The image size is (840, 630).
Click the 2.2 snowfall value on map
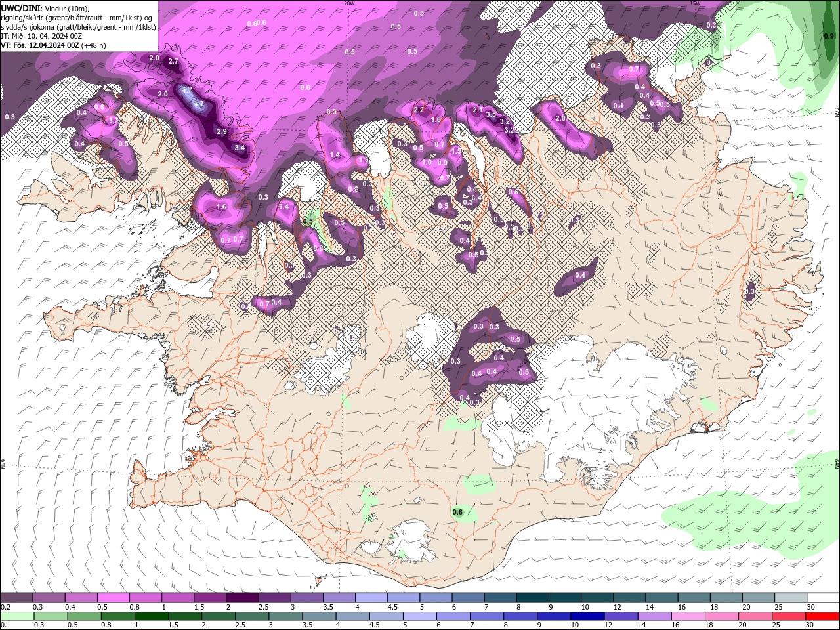[x=419, y=110]
